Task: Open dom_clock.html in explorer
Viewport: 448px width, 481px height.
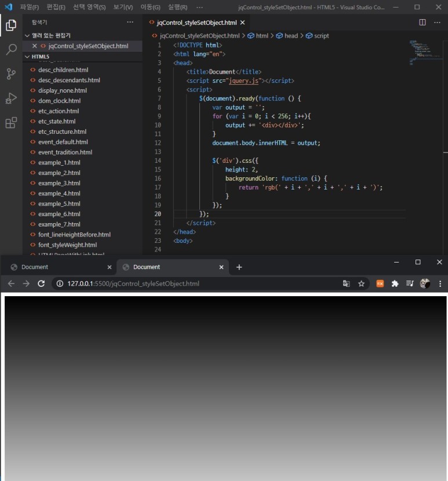Action: 59,101
